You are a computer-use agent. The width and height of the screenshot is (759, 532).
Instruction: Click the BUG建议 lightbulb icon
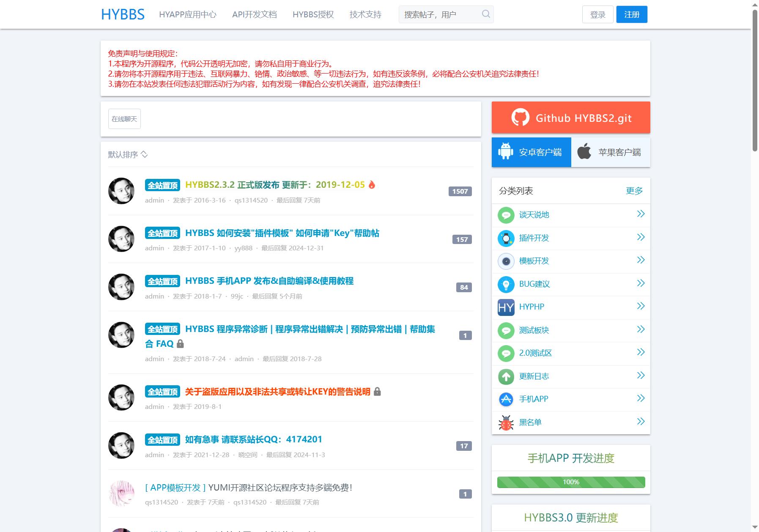pos(506,284)
